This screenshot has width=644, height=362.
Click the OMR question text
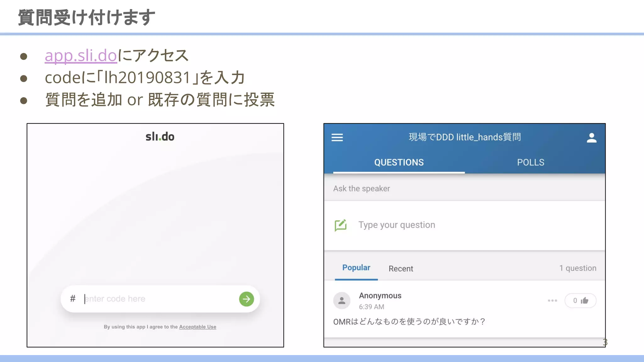pyautogui.click(x=409, y=321)
